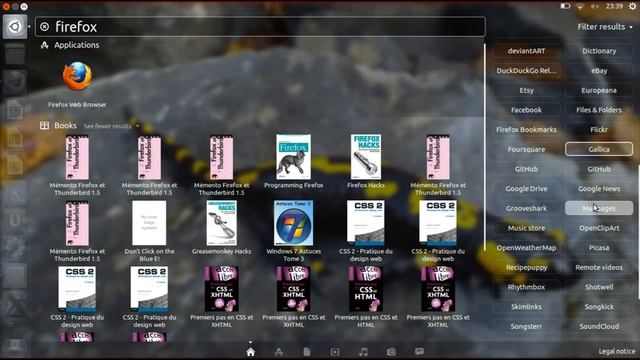Image resolution: width=640 pixels, height=360 pixels.
Task: Enable the Songkick filter
Action: coord(599,307)
